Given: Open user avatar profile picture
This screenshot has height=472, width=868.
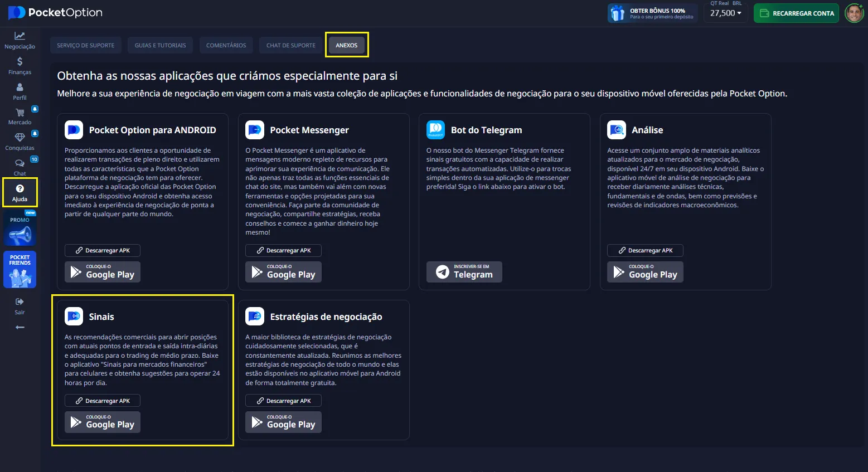Looking at the screenshot, I should pos(854,13).
